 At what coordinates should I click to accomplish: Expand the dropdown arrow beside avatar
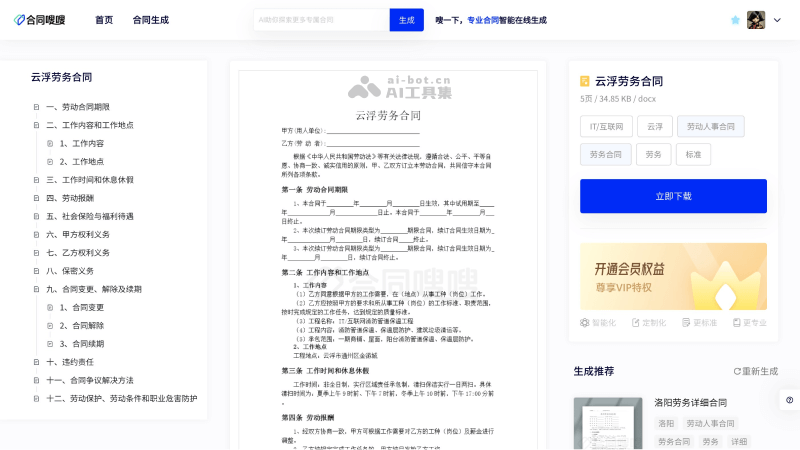(x=776, y=20)
